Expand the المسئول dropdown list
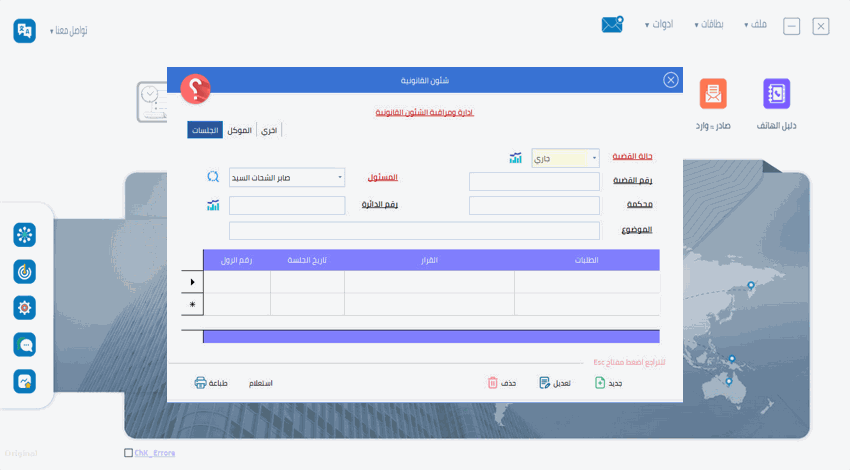850x470 pixels. pyautogui.click(x=340, y=177)
